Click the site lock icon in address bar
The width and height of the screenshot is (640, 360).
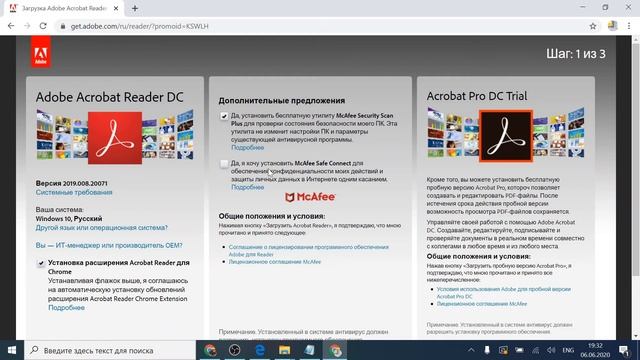[x=62, y=26]
